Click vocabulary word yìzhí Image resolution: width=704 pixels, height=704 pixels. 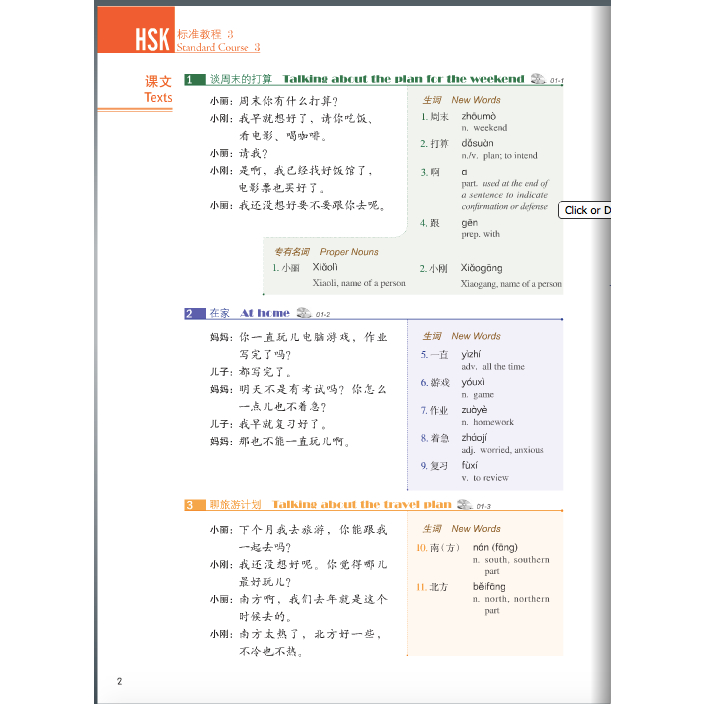472,354
